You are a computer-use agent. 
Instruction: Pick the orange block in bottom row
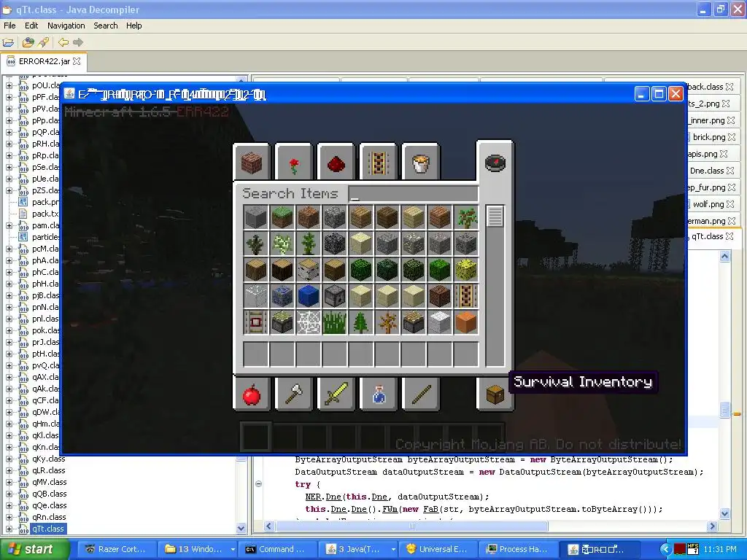coord(465,322)
